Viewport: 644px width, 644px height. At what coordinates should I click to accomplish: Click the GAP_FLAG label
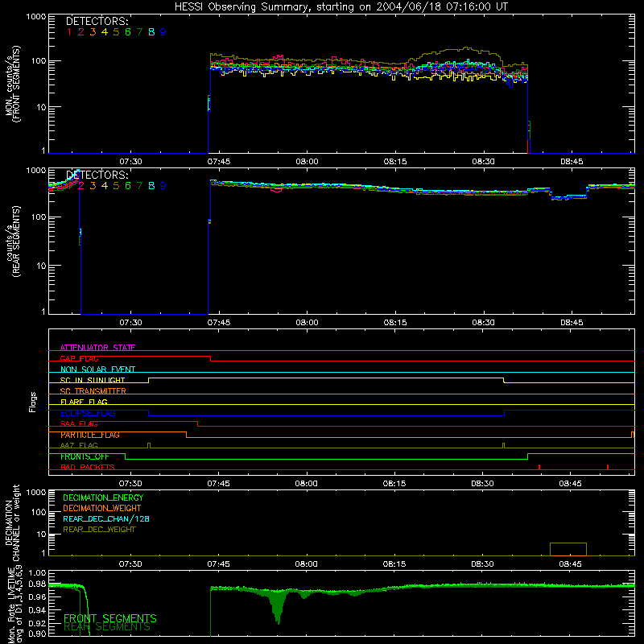tap(79, 358)
